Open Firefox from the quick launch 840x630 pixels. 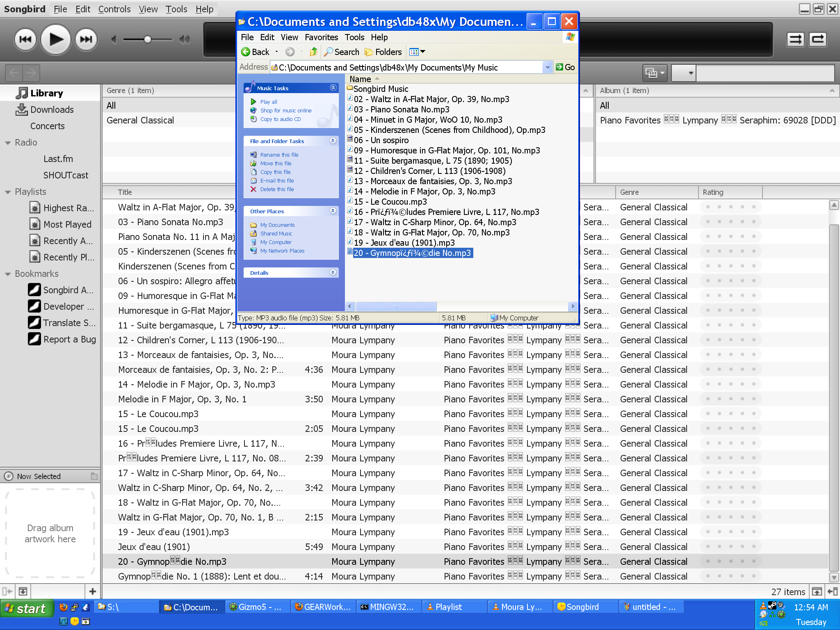click(x=64, y=607)
